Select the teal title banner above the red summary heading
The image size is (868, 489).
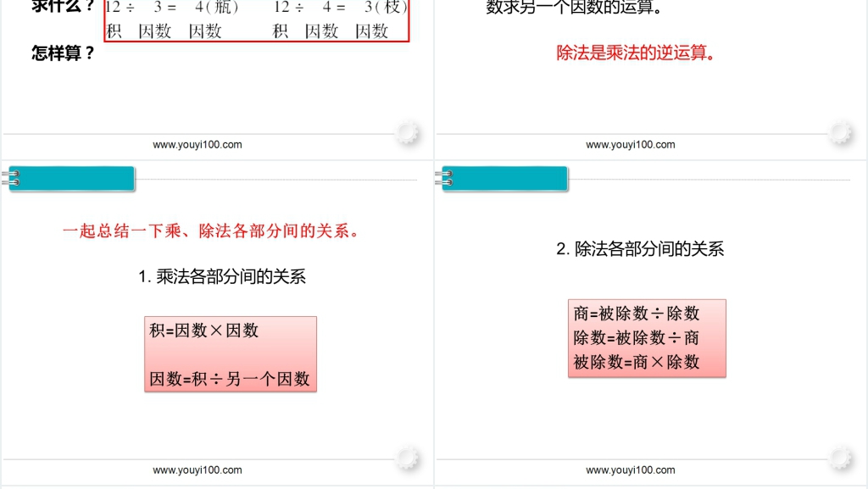pyautogui.click(x=73, y=179)
